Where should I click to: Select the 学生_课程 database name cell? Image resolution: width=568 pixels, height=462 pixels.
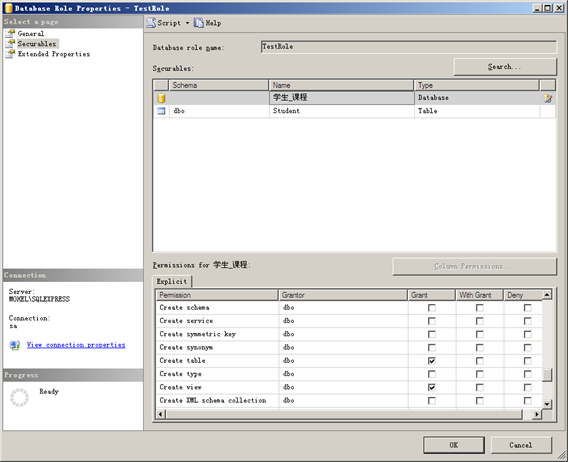point(342,97)
